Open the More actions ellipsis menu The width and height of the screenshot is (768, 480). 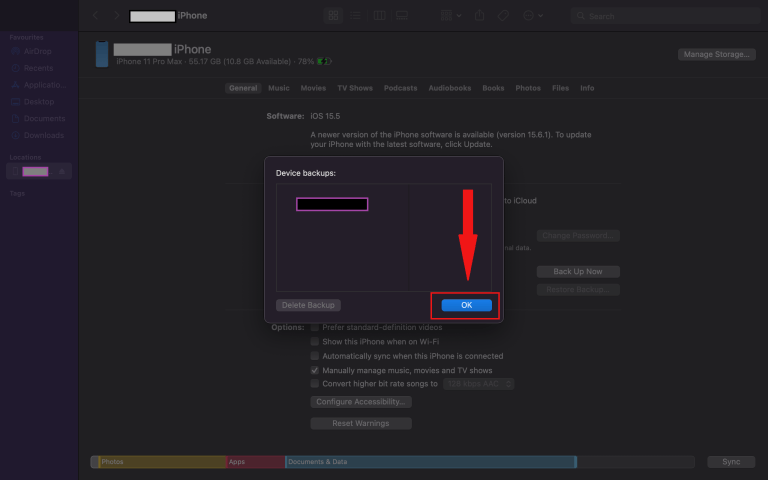533,16
